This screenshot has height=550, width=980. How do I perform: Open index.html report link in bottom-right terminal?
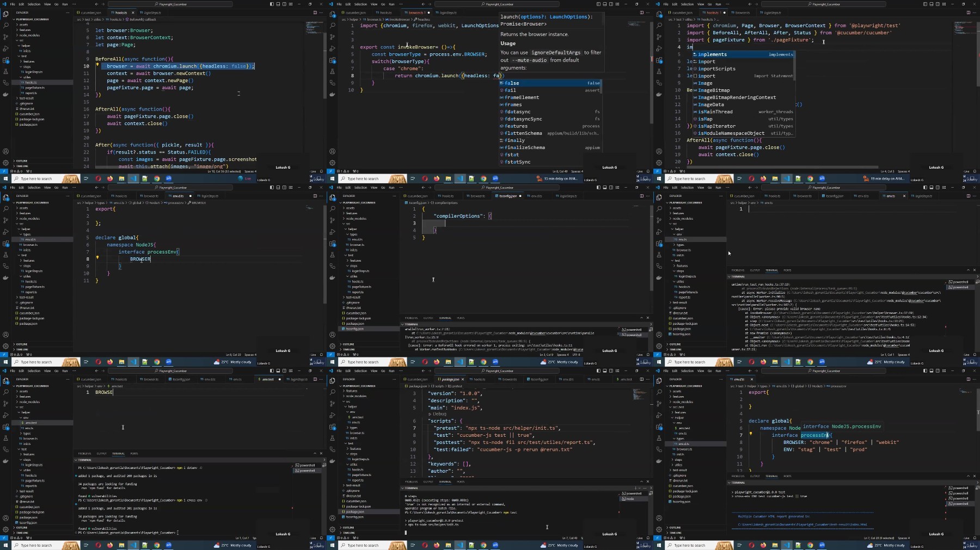point(803,524)
